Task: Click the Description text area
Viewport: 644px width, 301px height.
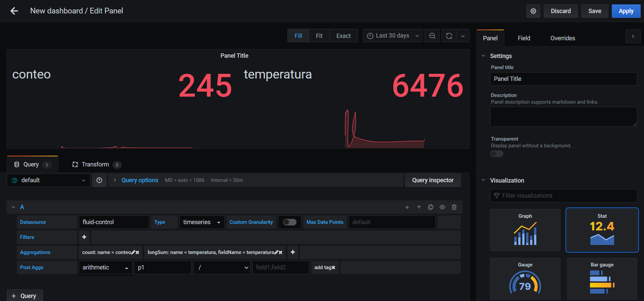Action: click(x=563, y=117)
